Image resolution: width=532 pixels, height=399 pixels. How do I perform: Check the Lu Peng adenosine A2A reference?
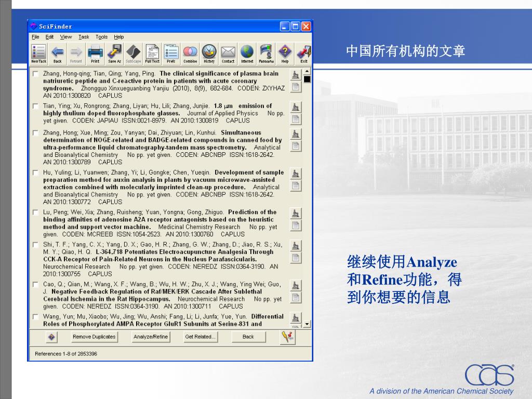(x=35, y=212)
